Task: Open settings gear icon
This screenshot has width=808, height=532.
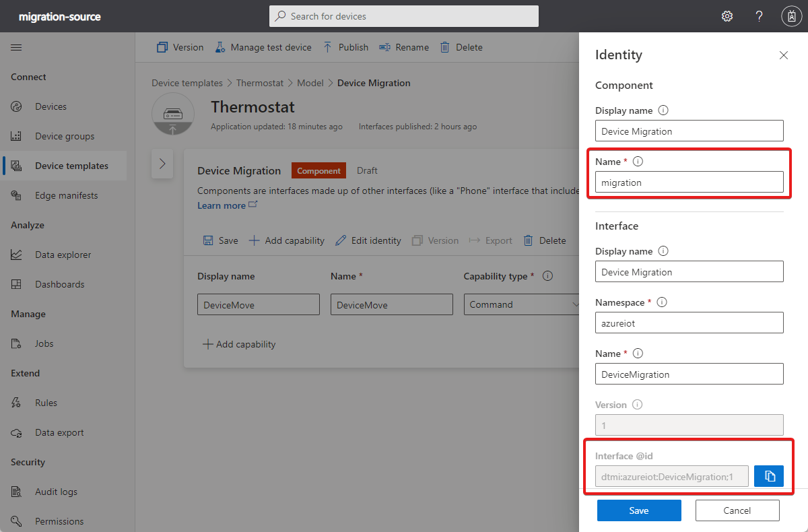Action: [x=727, y=16]
